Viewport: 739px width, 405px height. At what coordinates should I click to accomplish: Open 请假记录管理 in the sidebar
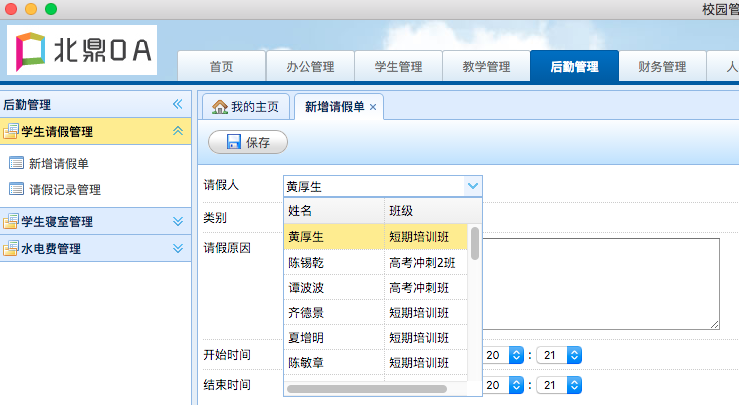tap(65, 189)
